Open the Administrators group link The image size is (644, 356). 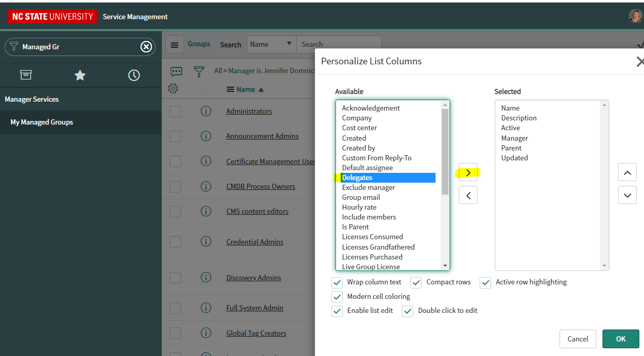click(249, 111)
